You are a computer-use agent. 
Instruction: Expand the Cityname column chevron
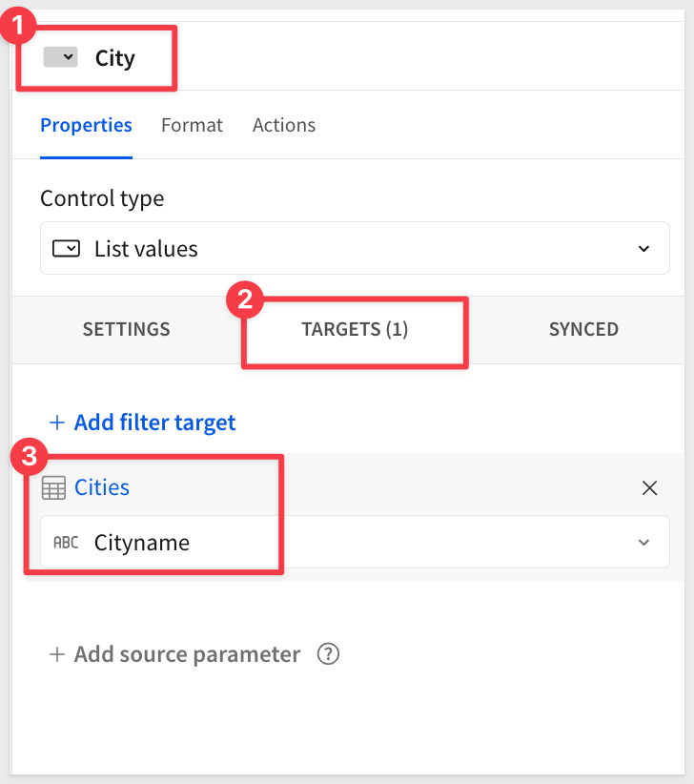[x=643, y=543]
